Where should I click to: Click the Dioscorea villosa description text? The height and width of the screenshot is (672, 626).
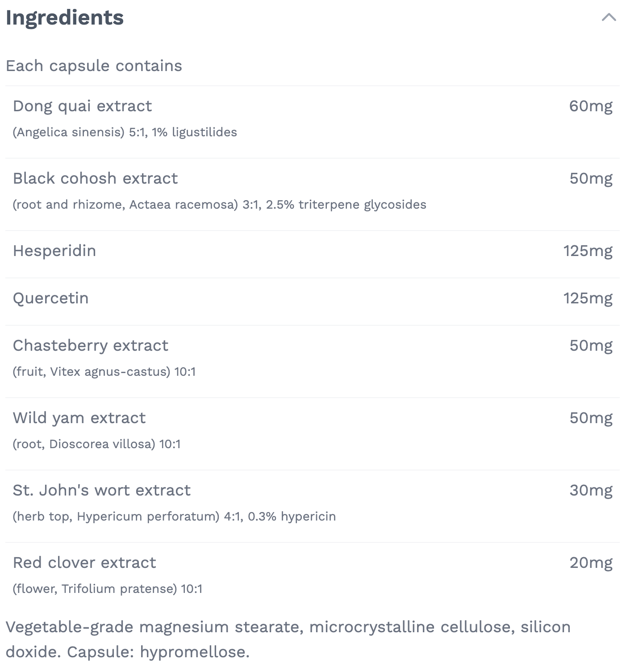tap(96, 444)
